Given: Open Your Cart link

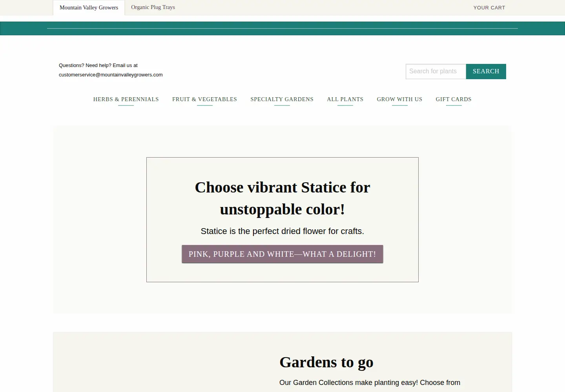Looking at the screenshot, I should tap(489, 7).
